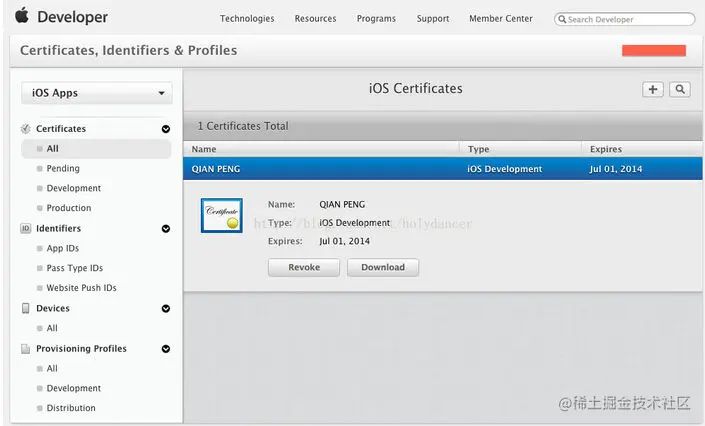Click the Provisioning Profiles heading
The width and height of the screenshot is (705, 426).
pos(81,349)
